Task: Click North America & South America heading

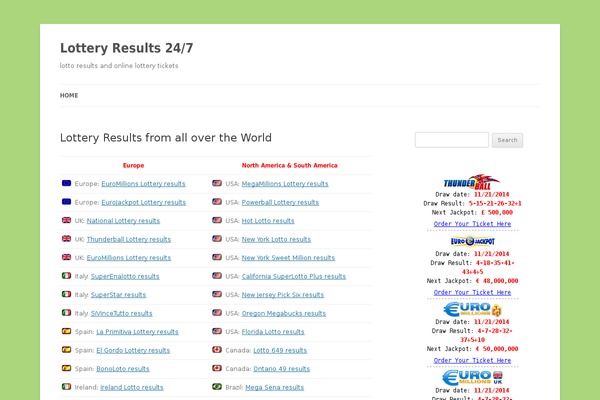Action: click(x=290, y=165)
